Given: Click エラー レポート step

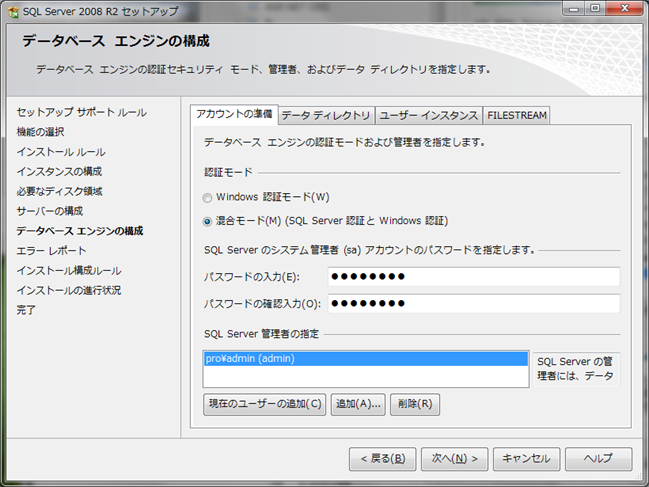Looking at the screenshot, I should 51,251.
